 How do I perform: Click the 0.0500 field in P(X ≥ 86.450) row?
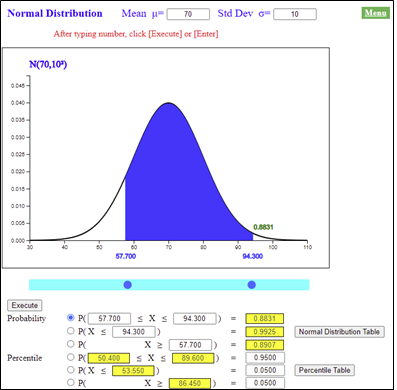coord(265,383)
